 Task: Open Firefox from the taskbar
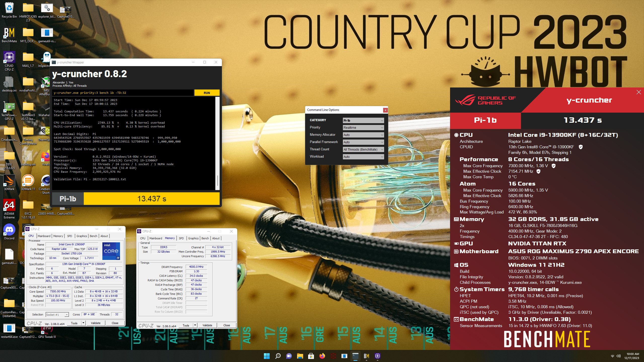click(322, 356)
